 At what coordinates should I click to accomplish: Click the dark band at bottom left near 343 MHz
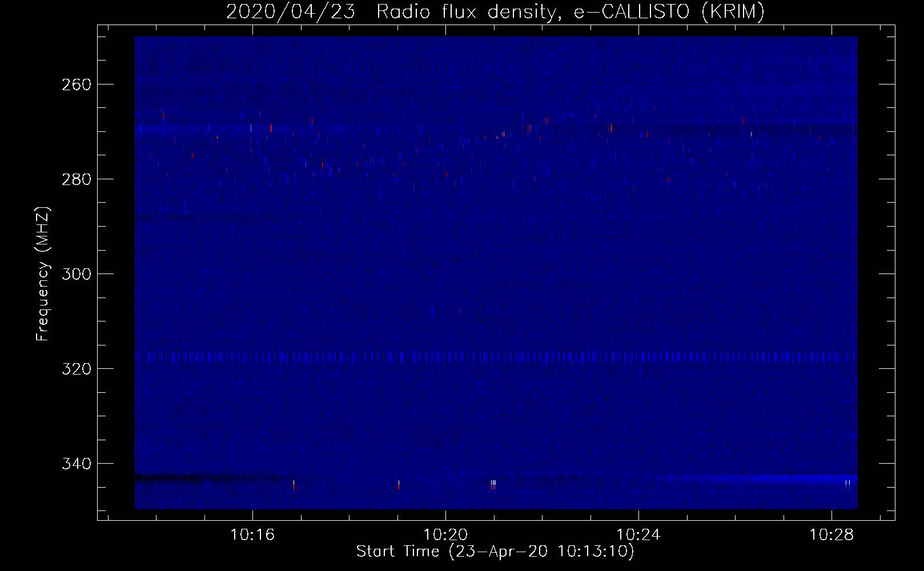pyautogui.click(x=208, y=478)
